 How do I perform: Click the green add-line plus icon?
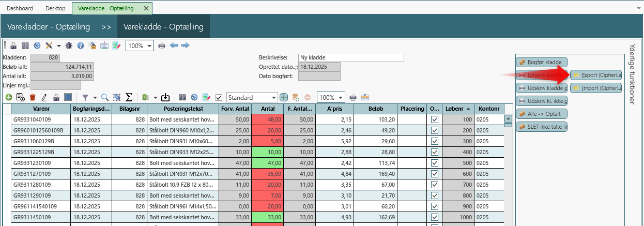point(9,97)
